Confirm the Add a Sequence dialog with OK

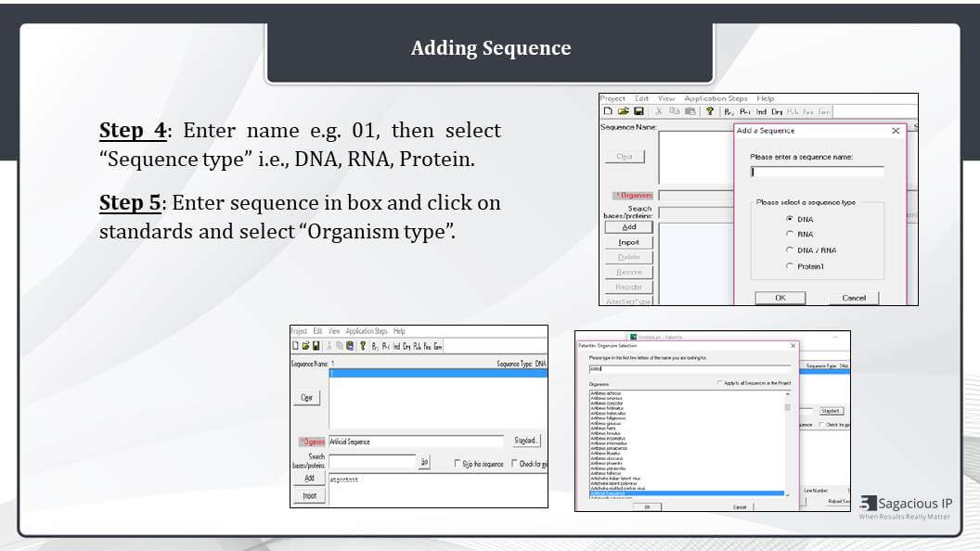[780, 298]
